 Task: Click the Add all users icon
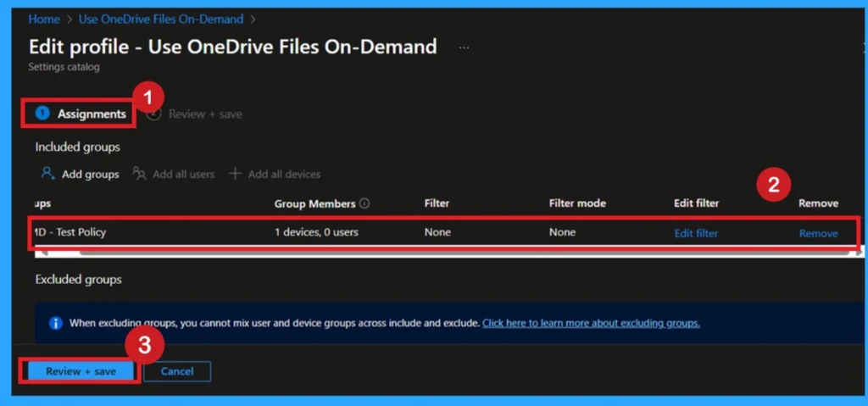click(138, 174)
